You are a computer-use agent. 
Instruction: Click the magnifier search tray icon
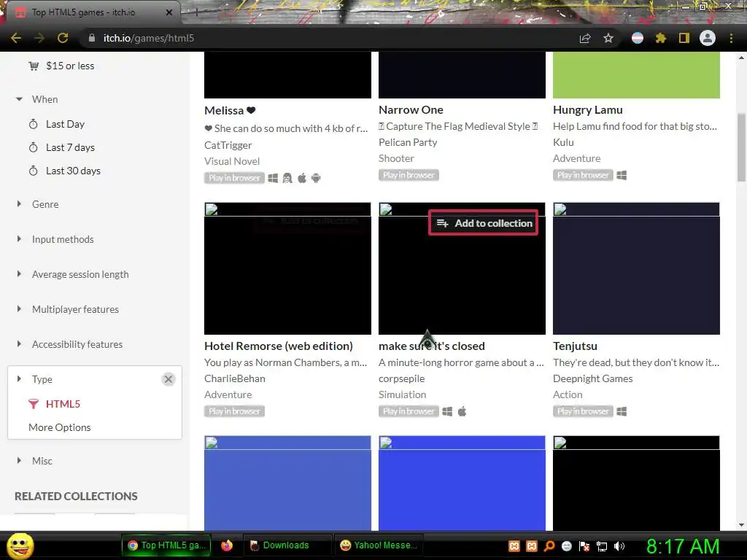click(x=549, y=546)
